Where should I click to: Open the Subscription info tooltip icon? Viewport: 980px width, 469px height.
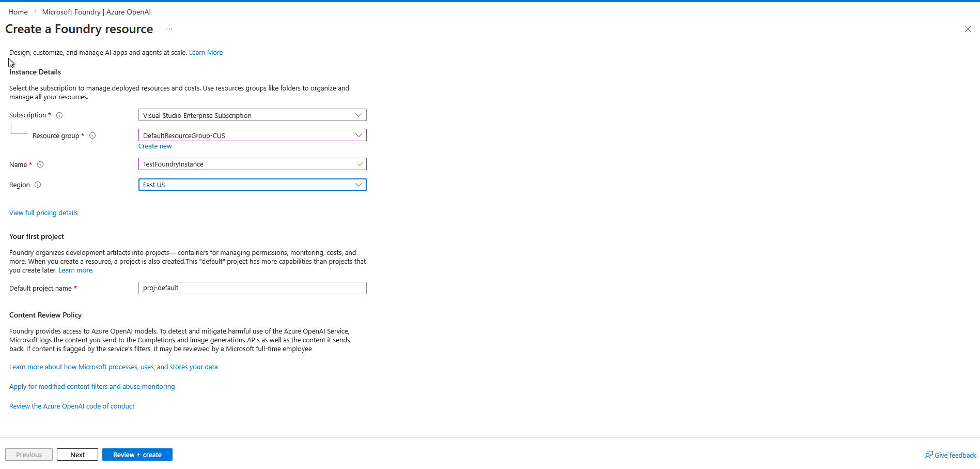(59, 115)
